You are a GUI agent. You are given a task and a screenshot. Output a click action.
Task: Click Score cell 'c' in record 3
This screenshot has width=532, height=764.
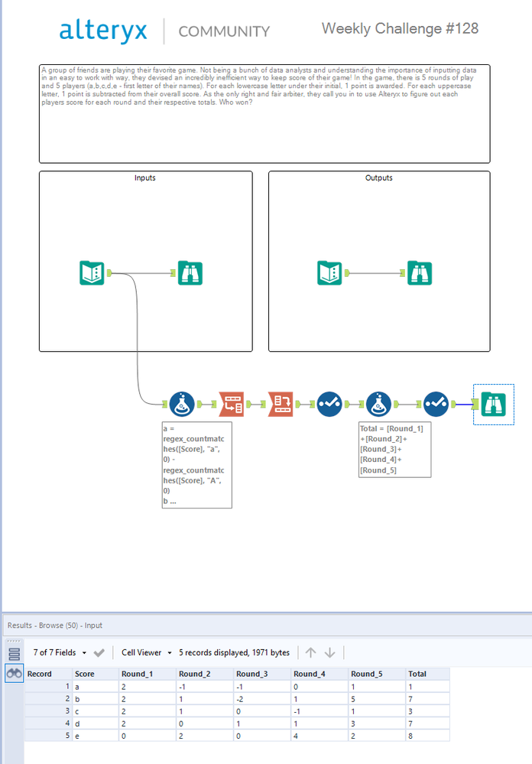click(x=96, y=711)
